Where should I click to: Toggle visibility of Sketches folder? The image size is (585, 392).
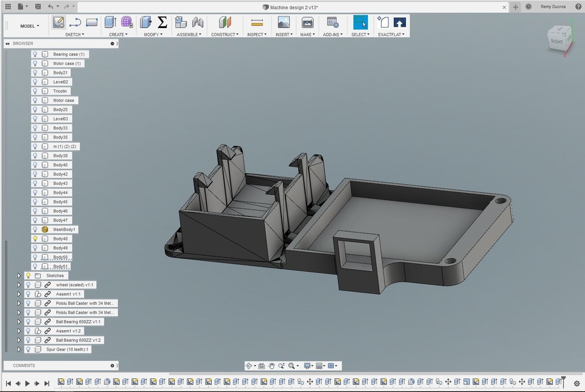pyautogui.click(x=28, y=276)
